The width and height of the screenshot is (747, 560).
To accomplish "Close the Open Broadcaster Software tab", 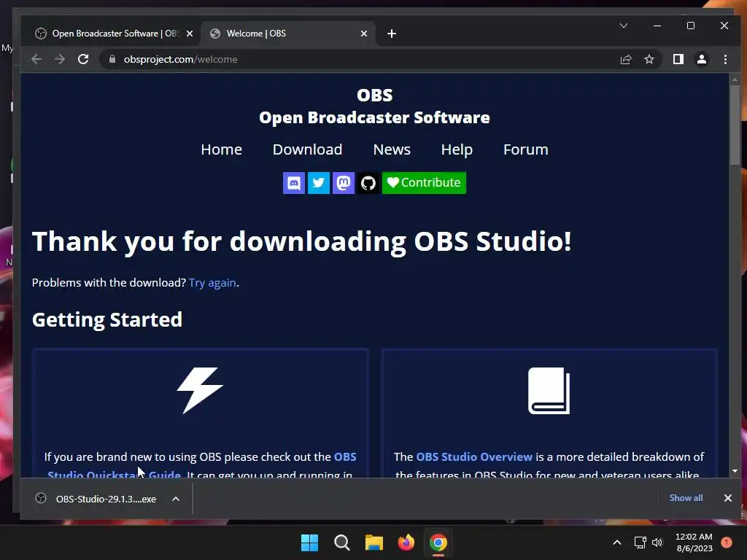I will (x=190, y=34).
